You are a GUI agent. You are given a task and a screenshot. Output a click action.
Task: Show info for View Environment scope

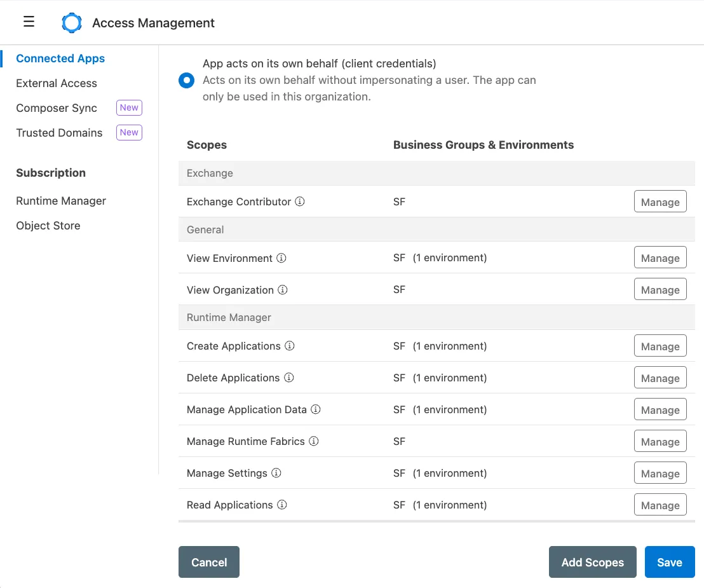click(x=281, y=258)
